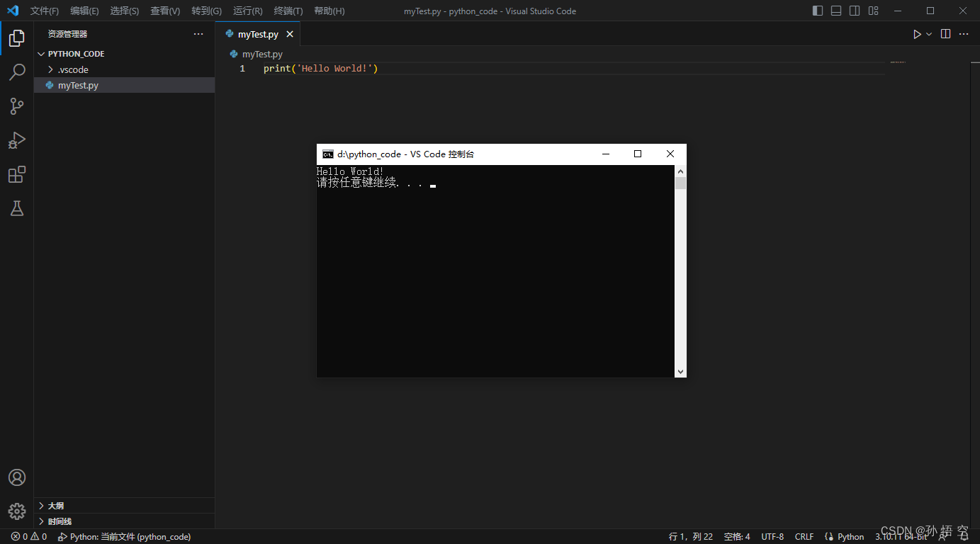Collapse the PYTHON_CODE folder section

coord(124,54)
